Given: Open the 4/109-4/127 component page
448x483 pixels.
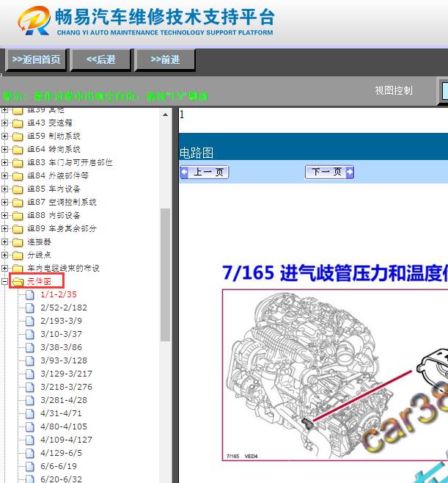Looking at the screenshot, I should pyautogui.click(x=66, y=440).
